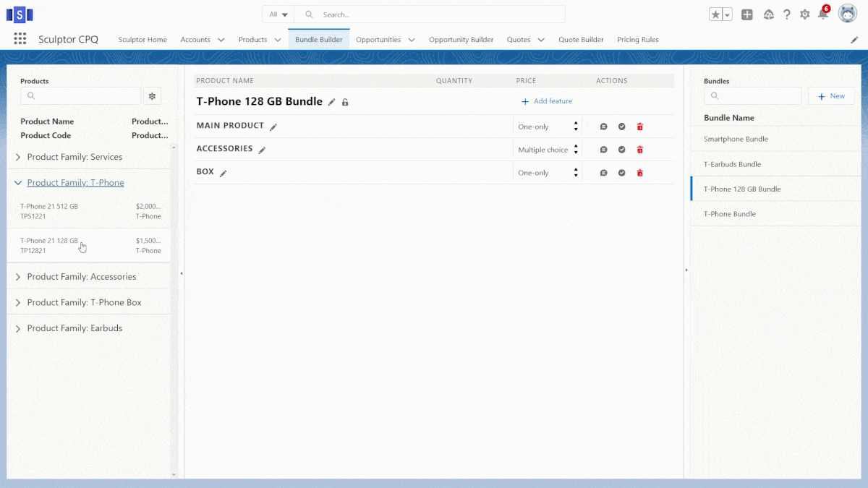The height and width of the screenshot is (488, 868).
Task: Click pencil icon next to MAIN PRODUCT
Action: [273, 127]
